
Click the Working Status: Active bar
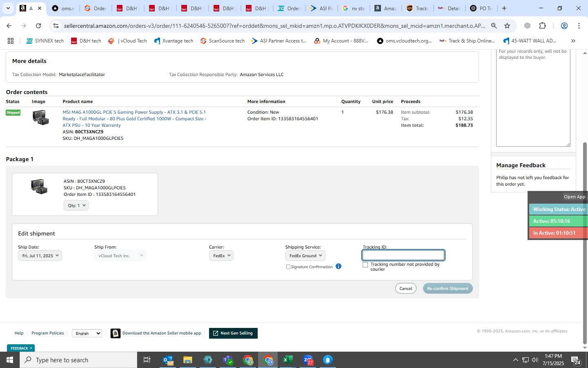(x=559, y=209)
